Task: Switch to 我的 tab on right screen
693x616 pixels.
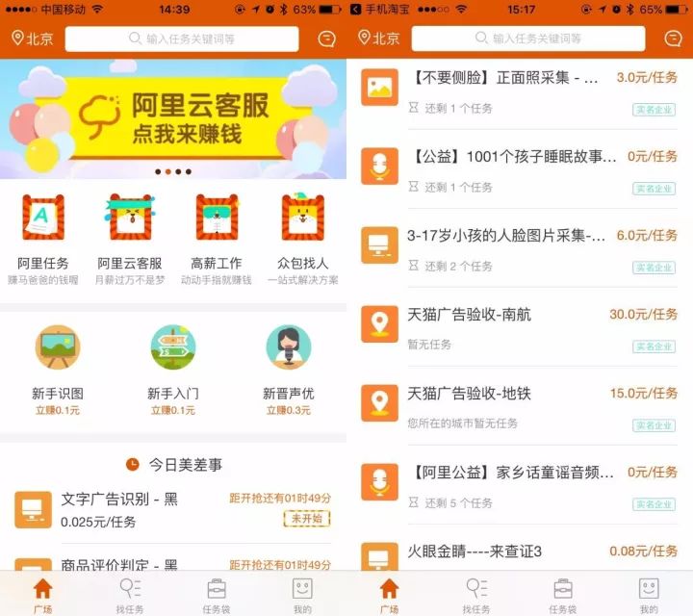Action: (x=649, y=596)
